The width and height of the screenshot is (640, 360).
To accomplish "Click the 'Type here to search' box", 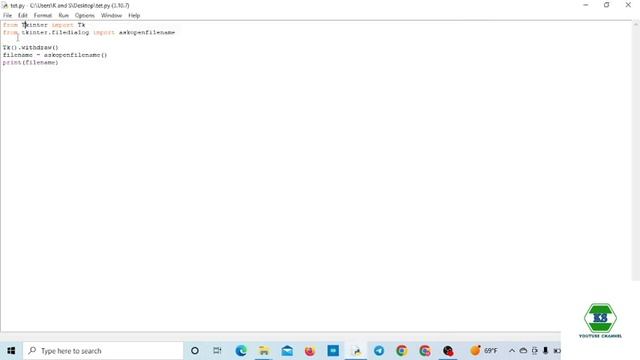I will pyautogui.click(x=103, y=351).
